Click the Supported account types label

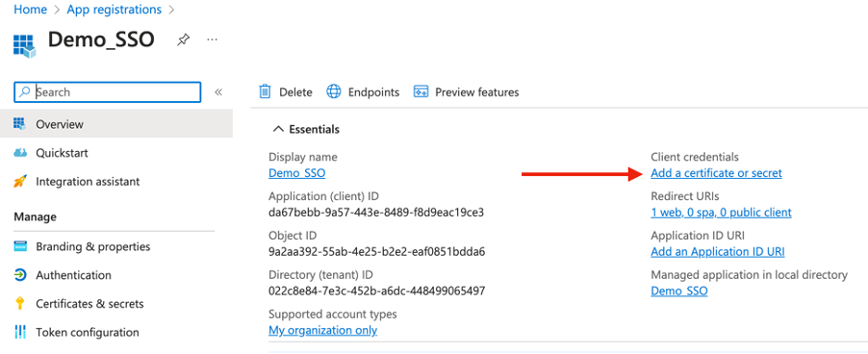coord(333,315)
